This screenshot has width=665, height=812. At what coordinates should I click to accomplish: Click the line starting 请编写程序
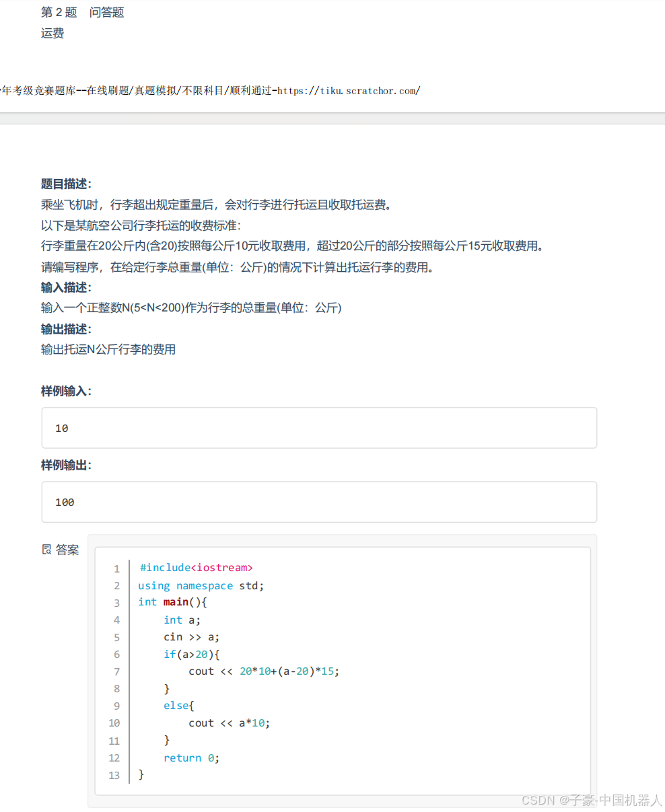[x=238, y=267]
